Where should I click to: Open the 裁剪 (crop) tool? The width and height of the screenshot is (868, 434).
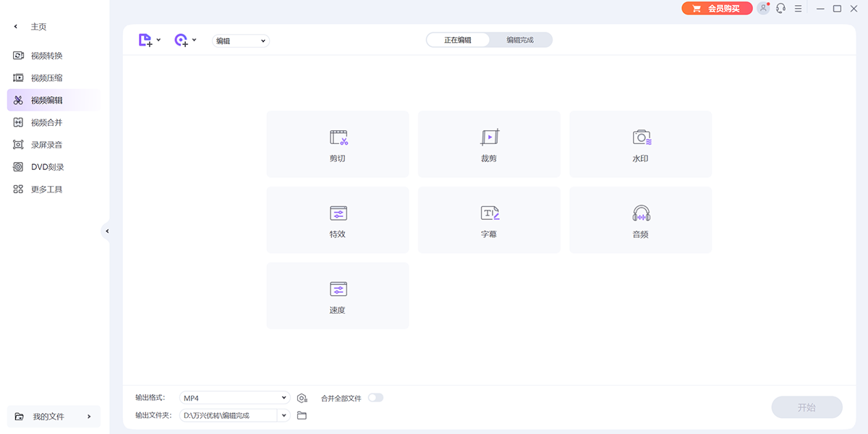489,144
